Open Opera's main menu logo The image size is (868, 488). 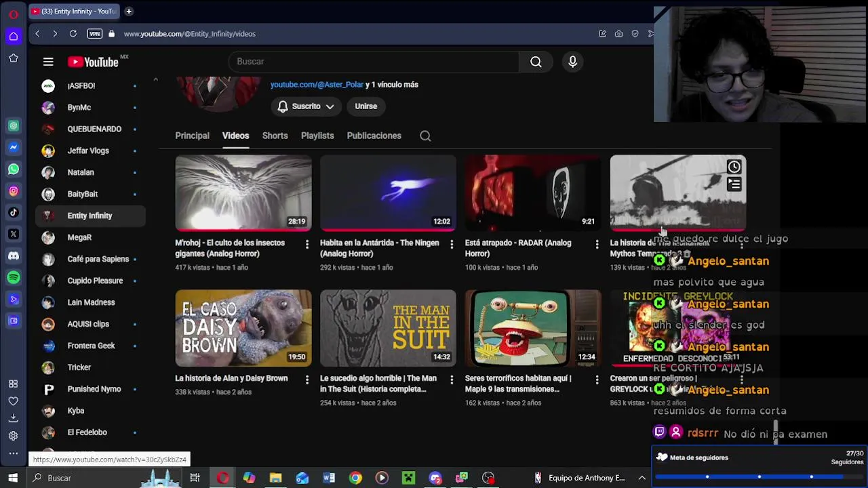click(x=13, y=14)
